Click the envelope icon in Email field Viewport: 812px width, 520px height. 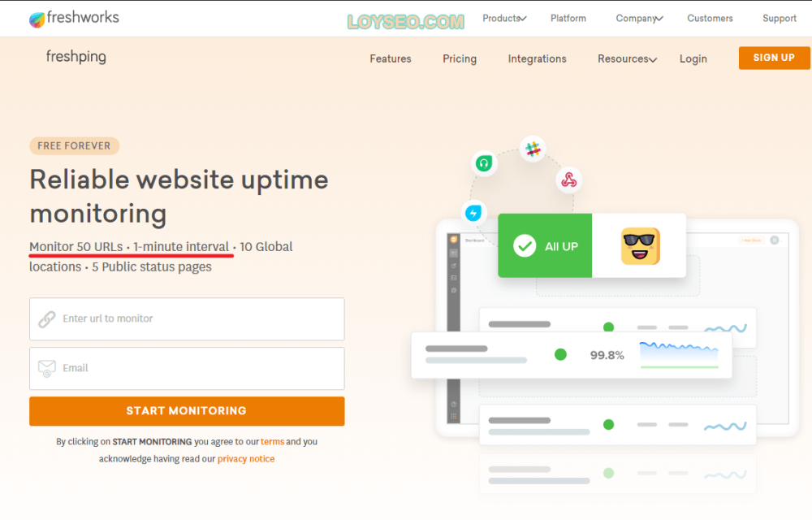(x=46, y=368)
